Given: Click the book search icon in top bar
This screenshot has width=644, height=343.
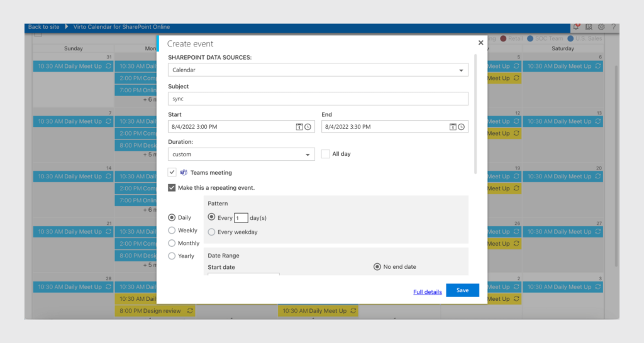Looking at the screenshot, I should (589, 26).
